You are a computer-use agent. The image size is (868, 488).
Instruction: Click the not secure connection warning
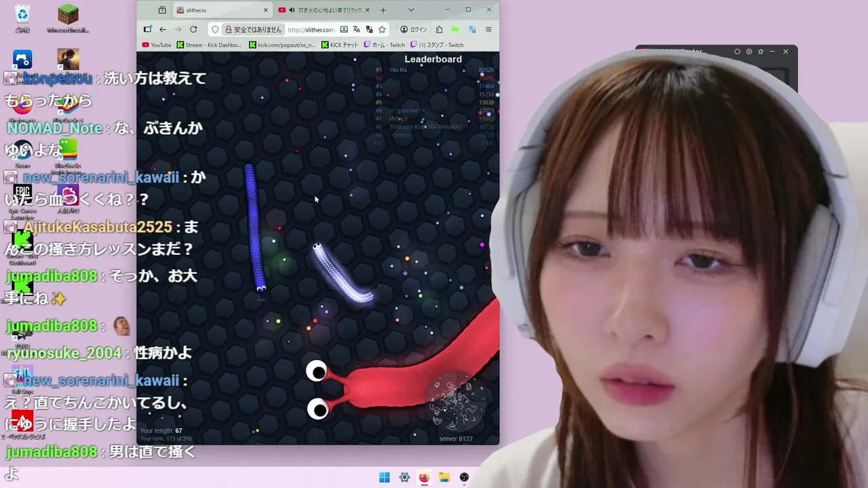pos(253,30)
